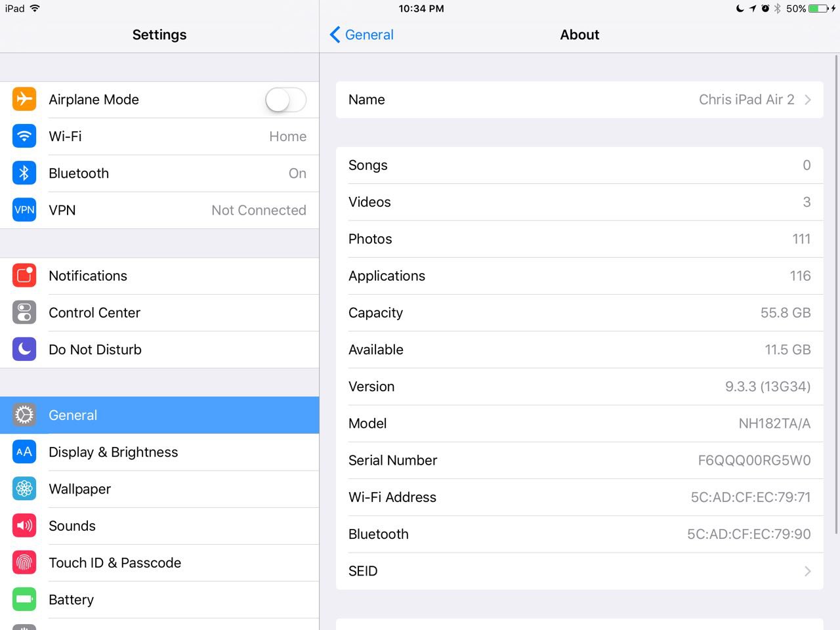Viewport: 840px width, 630px height.
Task: Tap the Touch ID fingerprint icon
Action: [24, 562]
